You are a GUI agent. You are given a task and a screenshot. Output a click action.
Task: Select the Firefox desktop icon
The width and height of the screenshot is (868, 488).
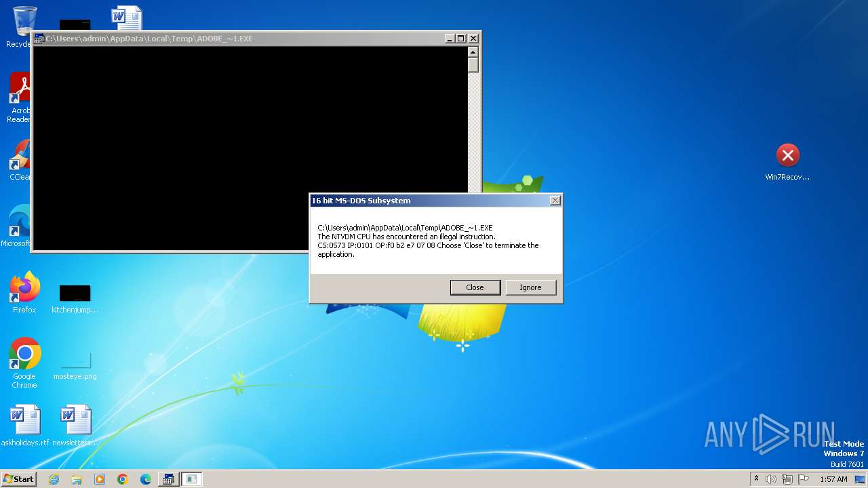pyautogui.click(x=24, y=293)
